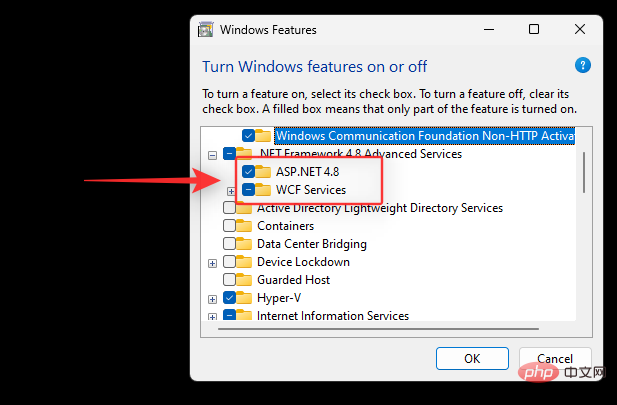Click the vertical scrollbar of the features list
This screenshot has width=617, height=405.
[x=583, y=172]
